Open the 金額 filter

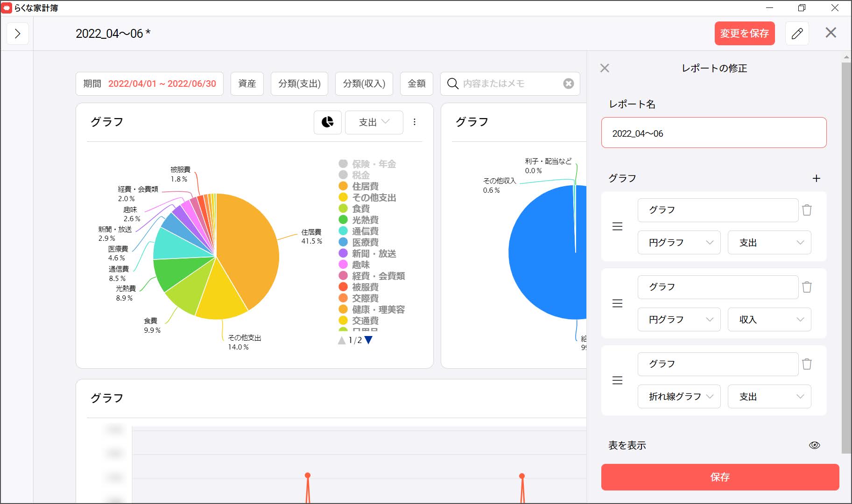pyautogui.click(x=416, y=84)
